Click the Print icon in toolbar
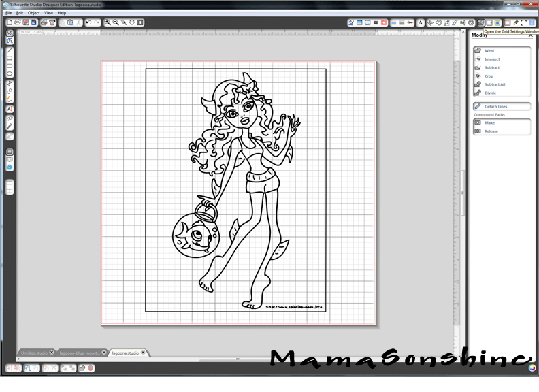Viewport: 539px width, 392px height. coord(44,22)
